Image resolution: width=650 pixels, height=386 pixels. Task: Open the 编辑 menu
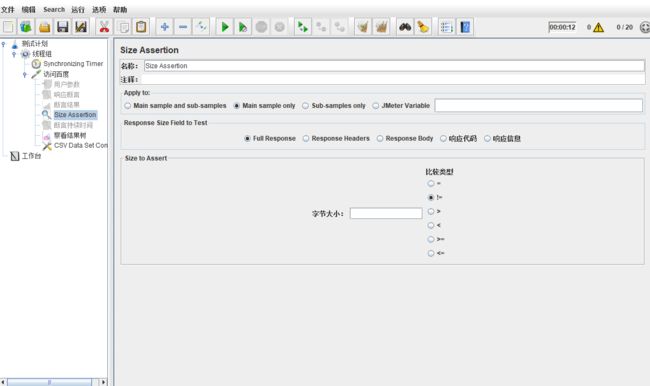(x=29, y=10)
